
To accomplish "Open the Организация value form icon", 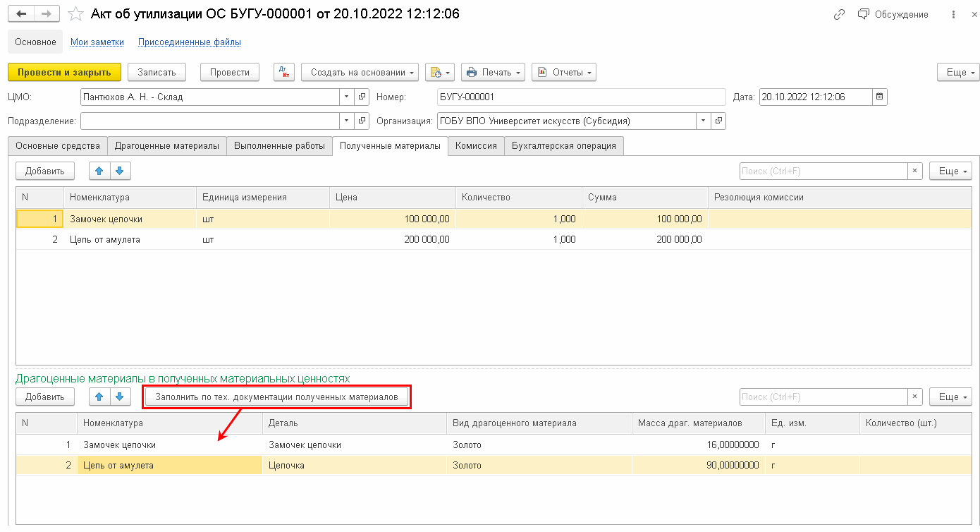I will click(x=718, y=121).
